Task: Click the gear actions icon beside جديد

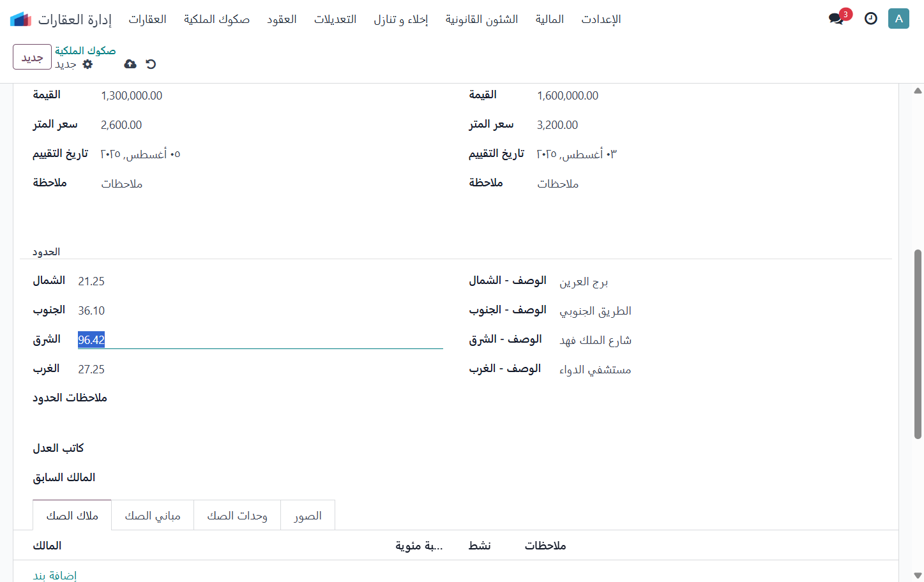Action: (x=88, y=64)
